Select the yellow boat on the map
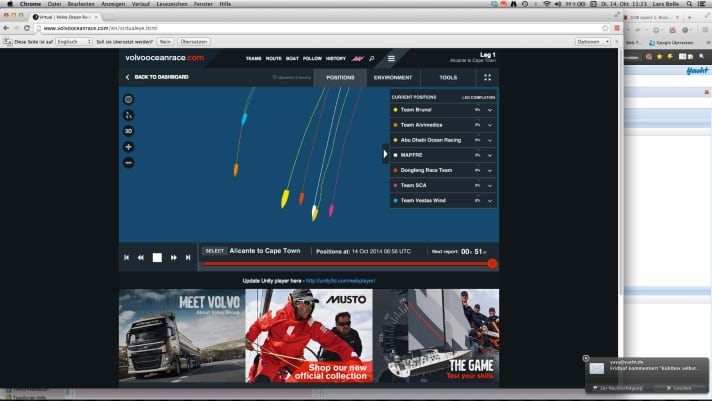This screenshot has height=401, width=712. [x=285, y=198]
